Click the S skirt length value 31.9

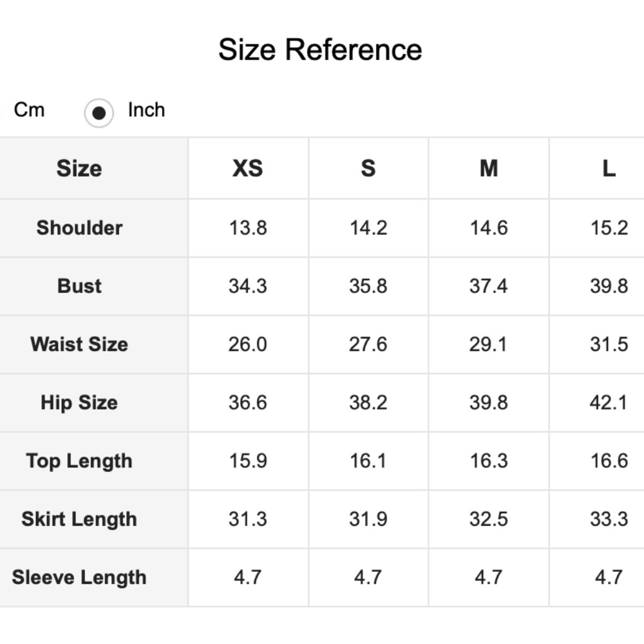[x=368, y=519]
